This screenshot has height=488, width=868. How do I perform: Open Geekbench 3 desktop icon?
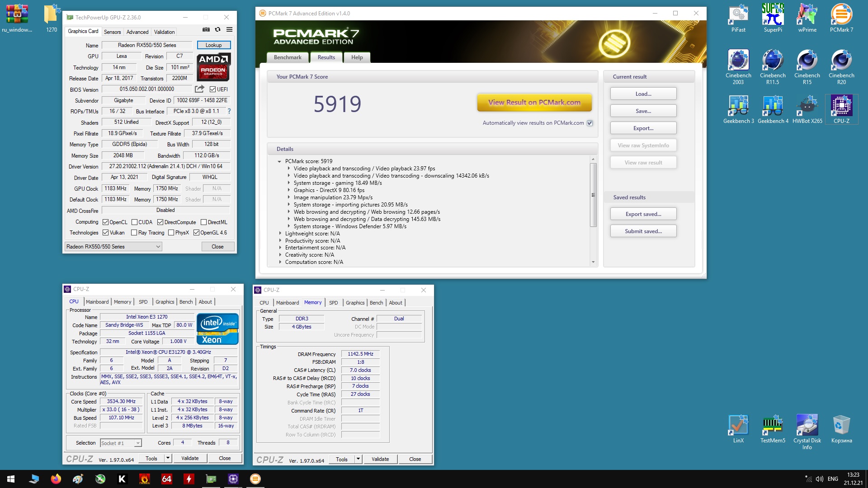(x=738, y=109)
